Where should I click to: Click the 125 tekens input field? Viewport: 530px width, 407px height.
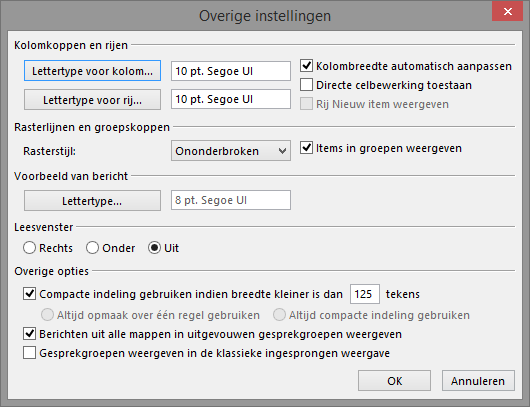tap(365, 294)
